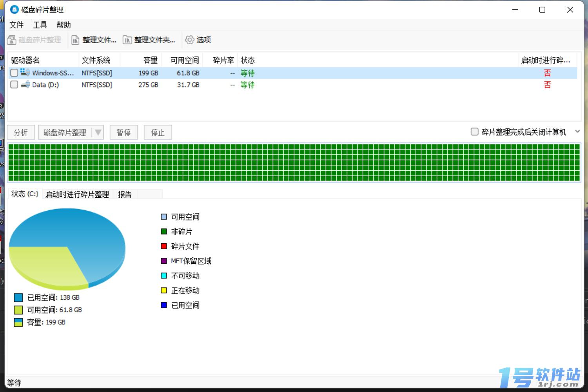588x392 pixels.
Task: Click the 可用空间 legend swatch
Action: click(x=164, y=217)
